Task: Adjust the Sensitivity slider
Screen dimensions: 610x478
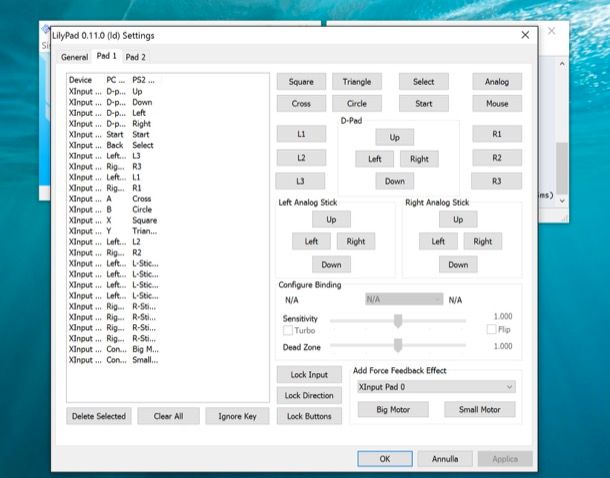Action: click(x=398, y=321)
